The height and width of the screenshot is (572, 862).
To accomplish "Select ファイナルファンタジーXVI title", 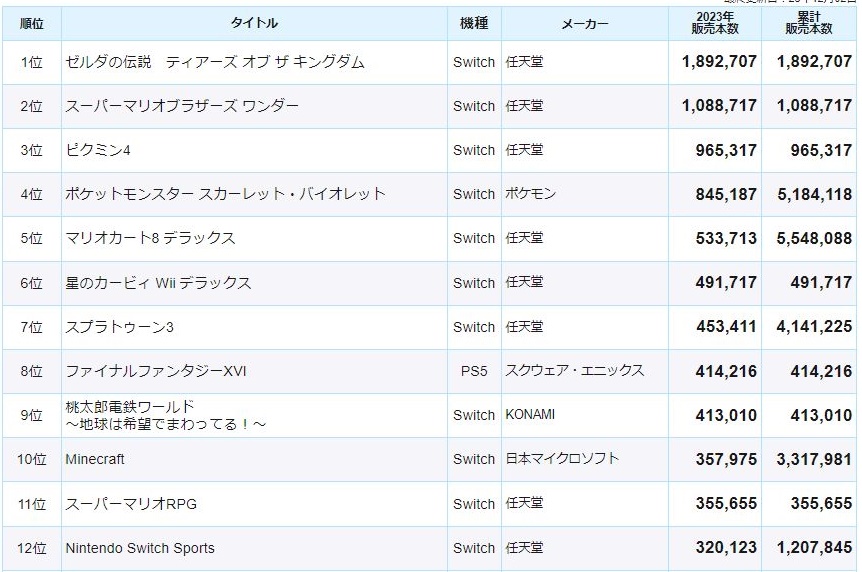I will (x=156, y=371).
